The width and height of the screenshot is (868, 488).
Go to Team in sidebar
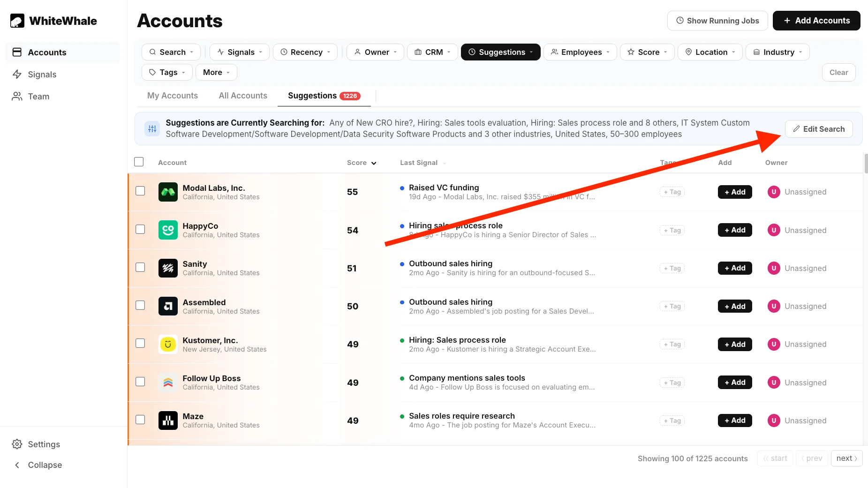(63, 96)
